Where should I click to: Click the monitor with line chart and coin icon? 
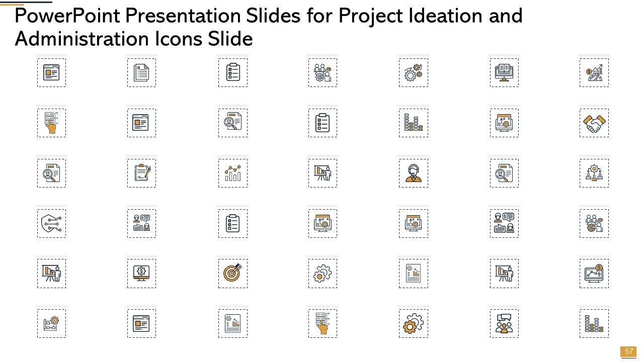(594, 274)
